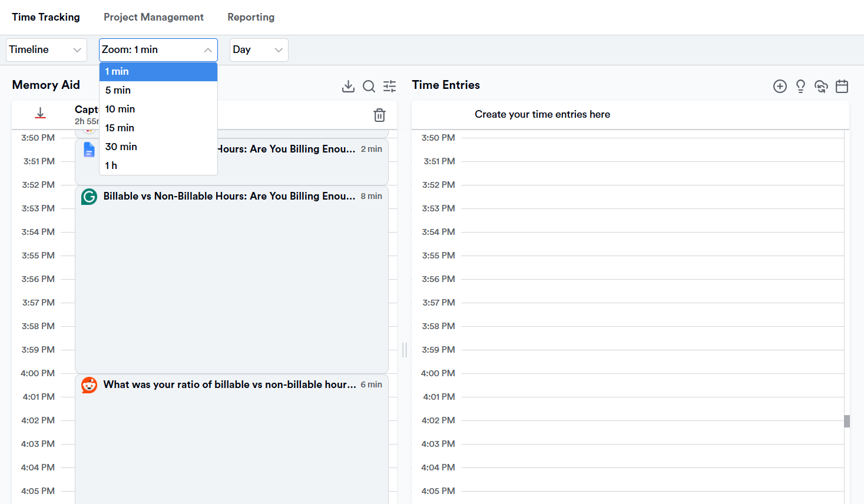Image resolution: width=864 pixels, height=504 pixels.
Task: Click the Reddit icon on 6 min activity
Action: [x=89, y=385]
